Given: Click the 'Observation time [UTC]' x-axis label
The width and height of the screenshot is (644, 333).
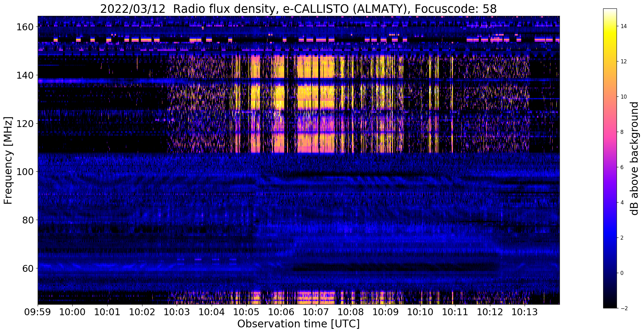Looking at the screenshot, I should click(x=298, y=324).
